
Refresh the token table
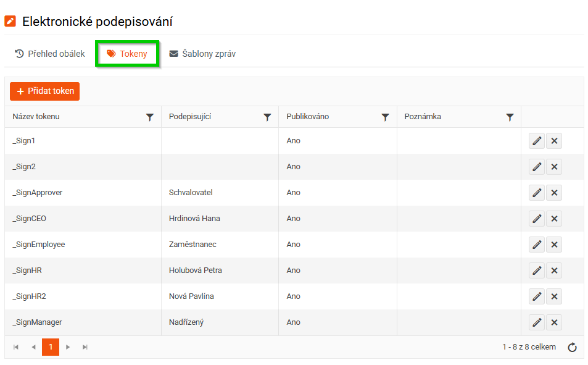point(572,347)
